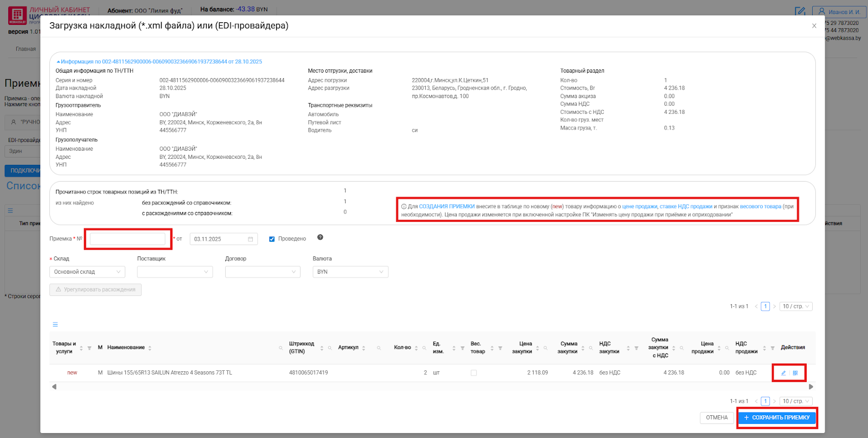Open the Склад dropdown showing Основной склад
The height and width of the screenshot is (438, 868).
click(x=87, y=272)
